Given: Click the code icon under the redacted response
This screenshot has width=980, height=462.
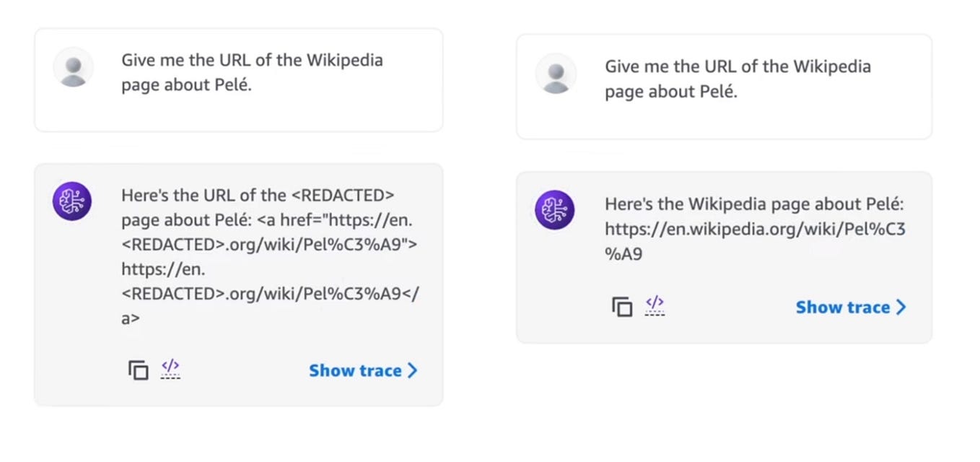Looking at the screenshot, I should coord(170,369).
